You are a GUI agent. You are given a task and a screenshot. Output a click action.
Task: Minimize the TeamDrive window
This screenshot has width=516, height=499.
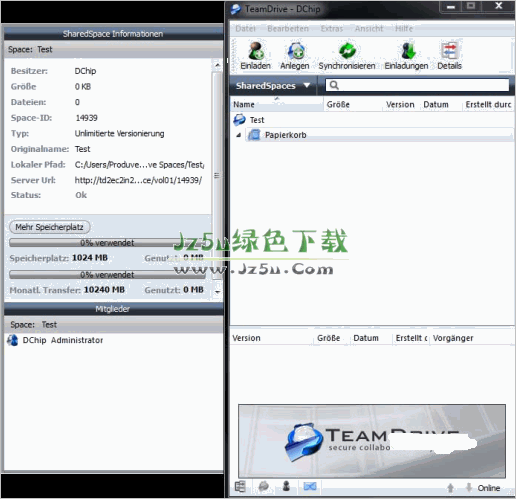coord(451,7)
